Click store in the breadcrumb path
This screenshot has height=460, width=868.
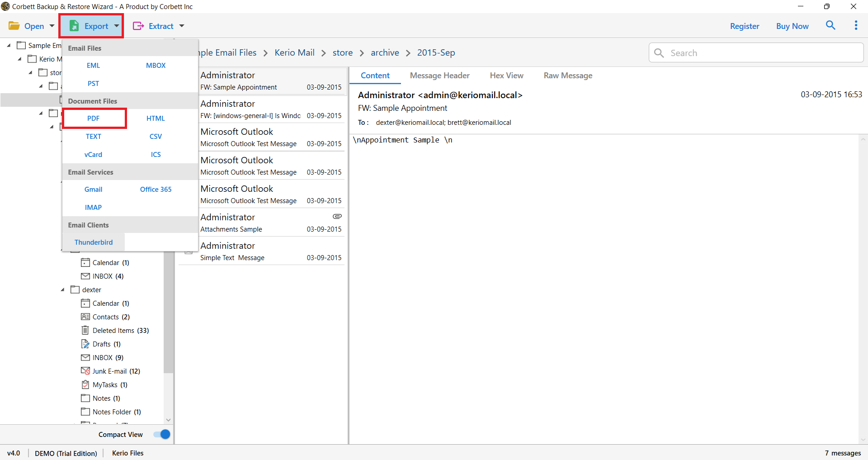click(343, 52)
